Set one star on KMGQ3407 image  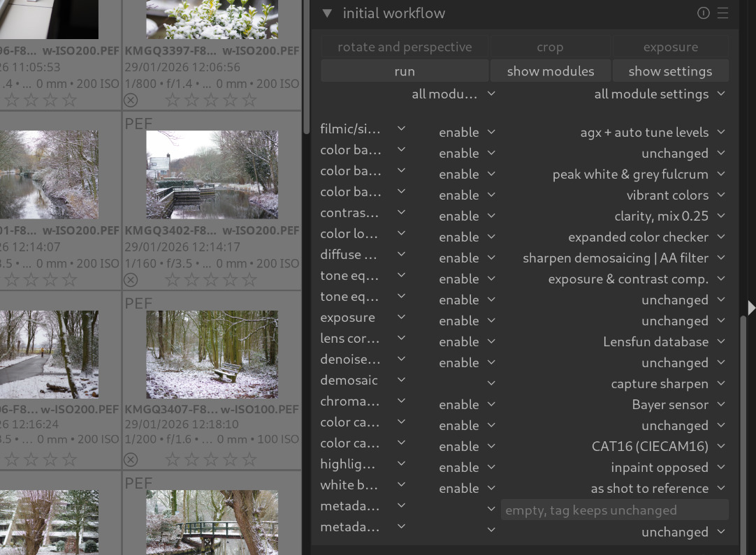(171, 459)
